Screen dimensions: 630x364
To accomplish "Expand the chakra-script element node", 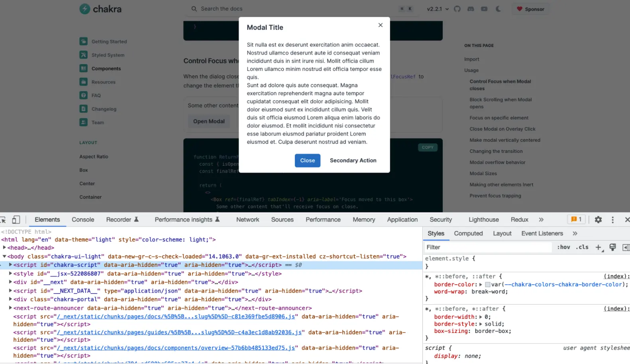I will (10, 265).
